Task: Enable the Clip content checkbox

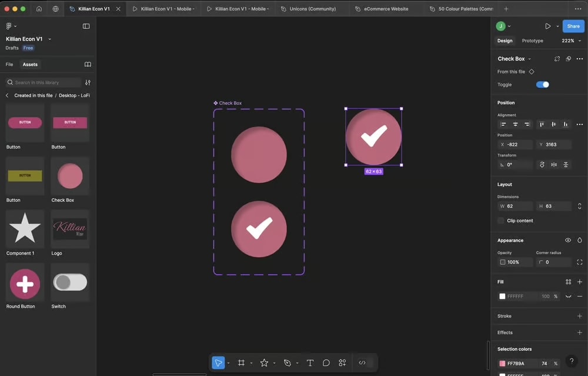Action: coord(501,221)
